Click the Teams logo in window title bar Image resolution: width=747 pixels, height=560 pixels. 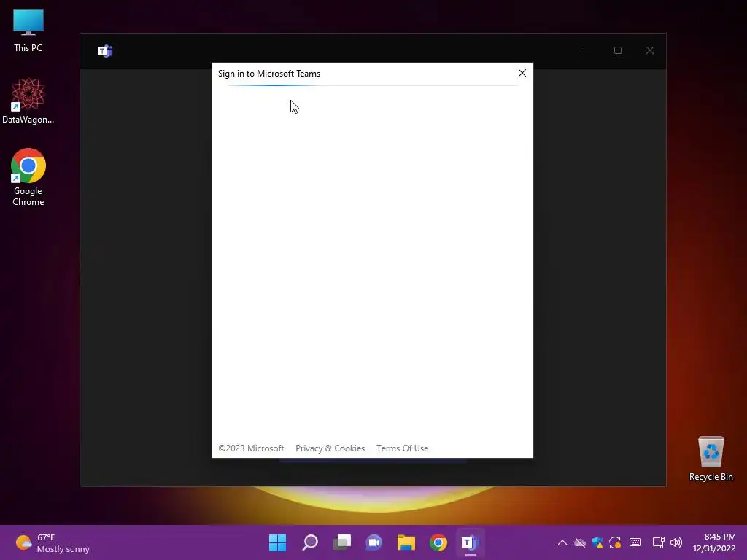105,51
